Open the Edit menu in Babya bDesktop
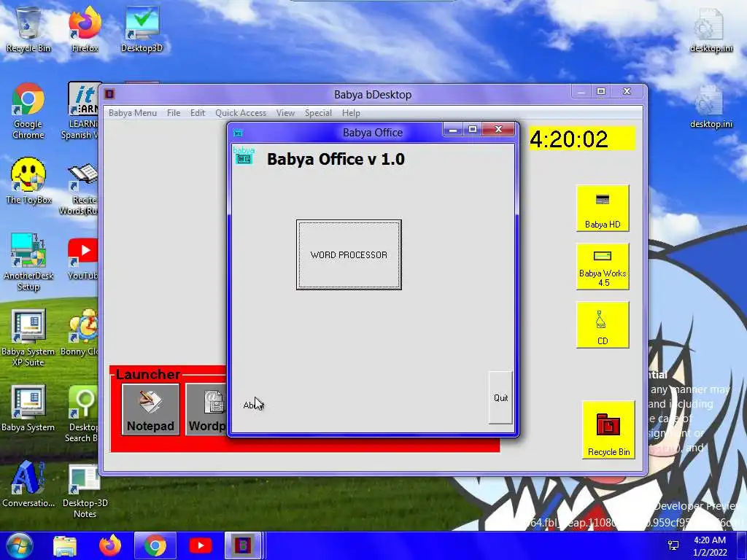This screenshot has height=560, width=747. point(197,113)
